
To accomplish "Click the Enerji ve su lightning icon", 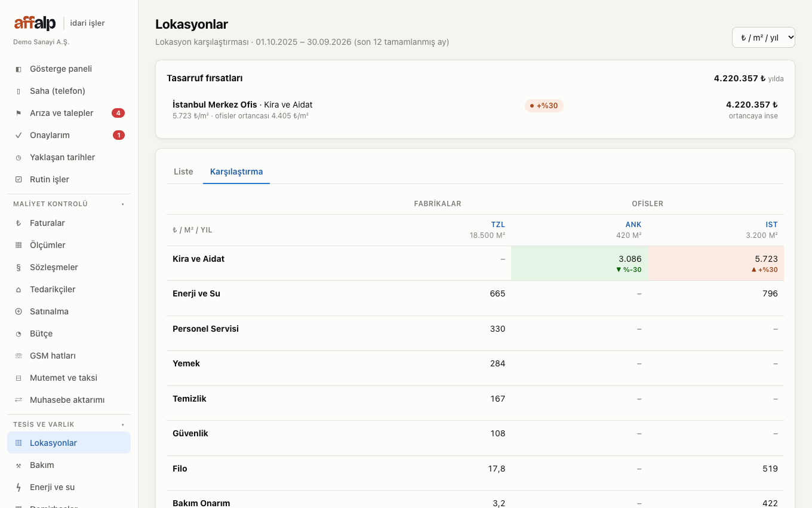I will point(19,488).
